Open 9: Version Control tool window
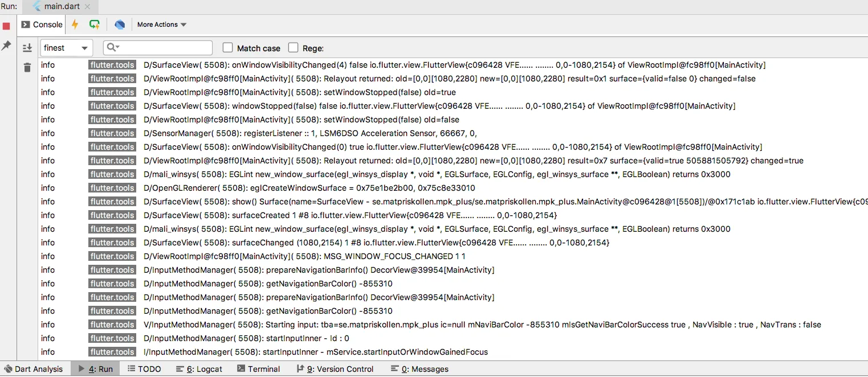The width and height of the screenshot is (868, 377). click(335, 369)
